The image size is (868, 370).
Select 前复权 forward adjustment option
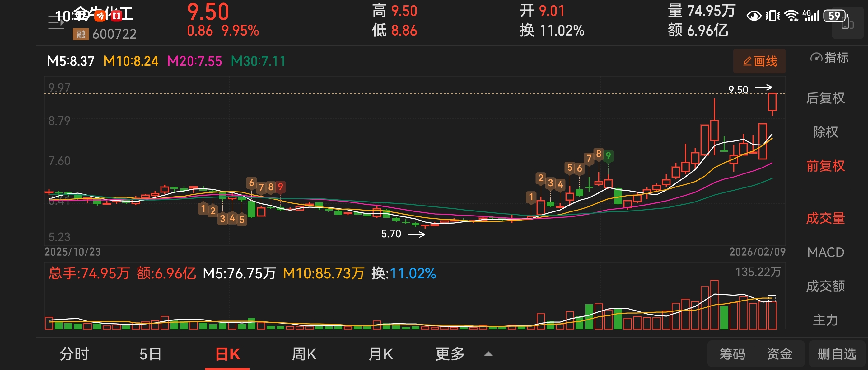click(825, 166)
